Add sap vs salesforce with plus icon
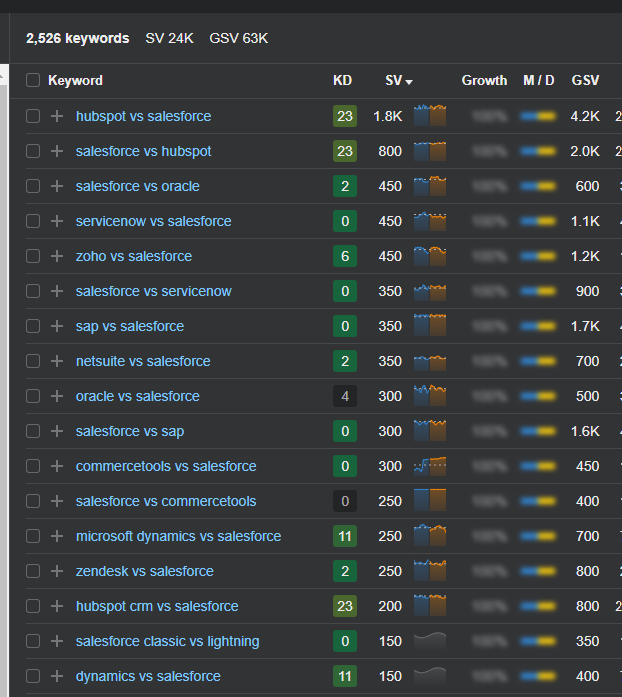The image size is (622, 697). pyautogui.click(x=57, y=326)
